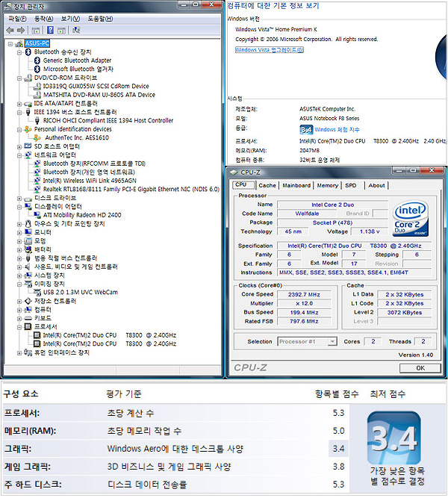Collapse the ASUS-PC root node
This screenshot has width=448, height=498.
click(10, 43)
